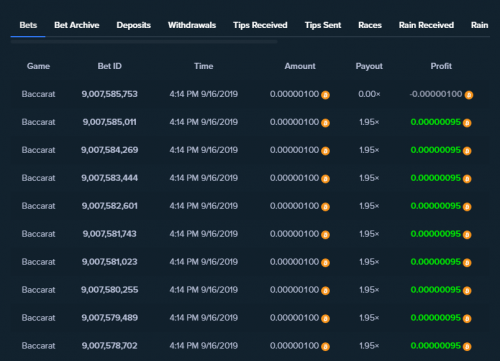Open bet ID 9,007,578,702
Image resolution: width=500 pixels, height=361 pixels.
(x=110, y=346)
